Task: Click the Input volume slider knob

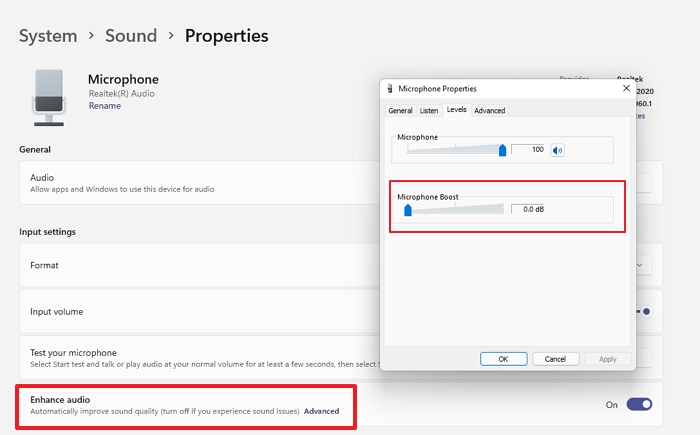Action: click(647, 311)
